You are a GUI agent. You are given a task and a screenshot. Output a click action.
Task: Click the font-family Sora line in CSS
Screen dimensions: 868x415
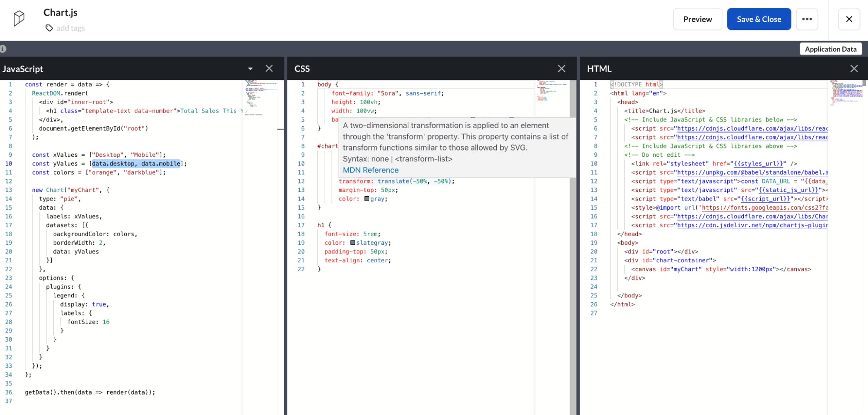tap(388, 93)
